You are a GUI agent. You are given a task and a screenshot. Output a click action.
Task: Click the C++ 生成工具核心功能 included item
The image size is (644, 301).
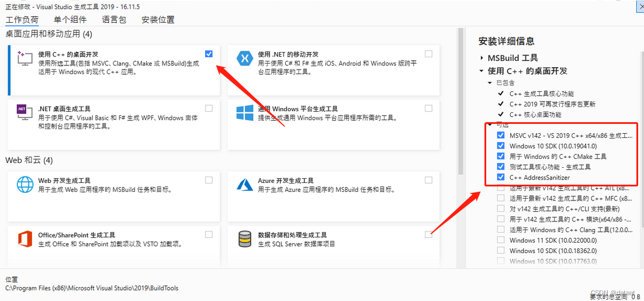coord(542,94)
